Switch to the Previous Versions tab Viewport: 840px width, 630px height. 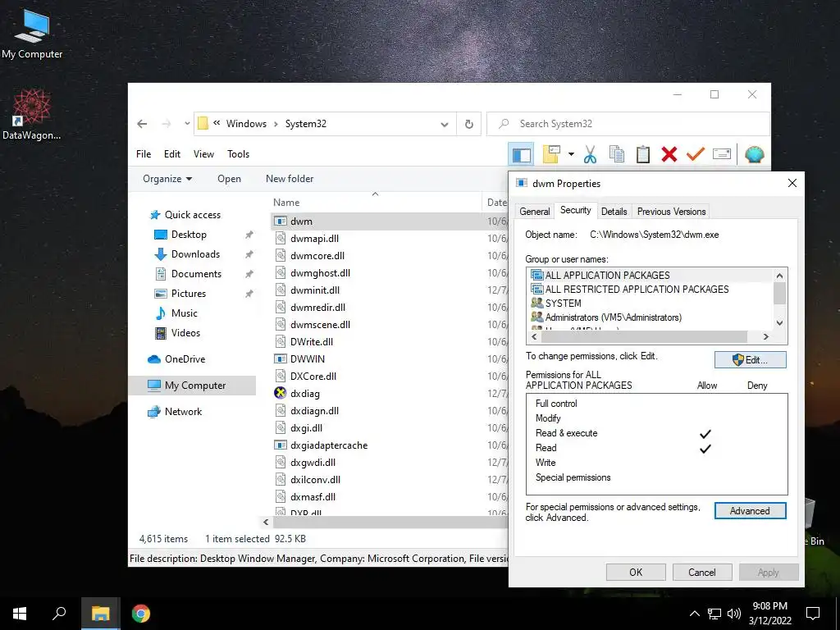[x=671, y=212]
